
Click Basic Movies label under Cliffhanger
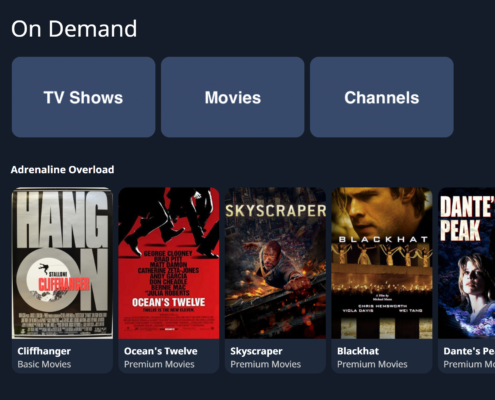click(x=44, y=364)
